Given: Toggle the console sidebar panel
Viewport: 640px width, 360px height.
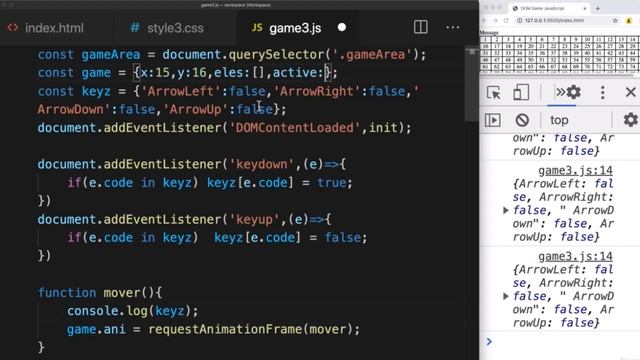Looking at the screenshot, I should pos(493,120).
